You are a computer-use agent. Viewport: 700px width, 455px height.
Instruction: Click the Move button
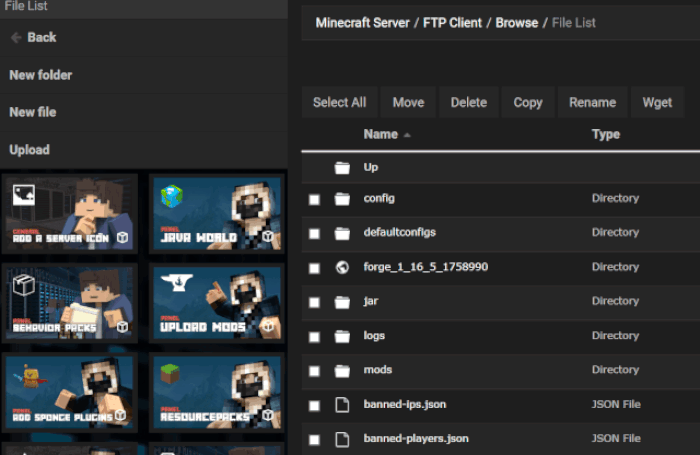(408, 102)
